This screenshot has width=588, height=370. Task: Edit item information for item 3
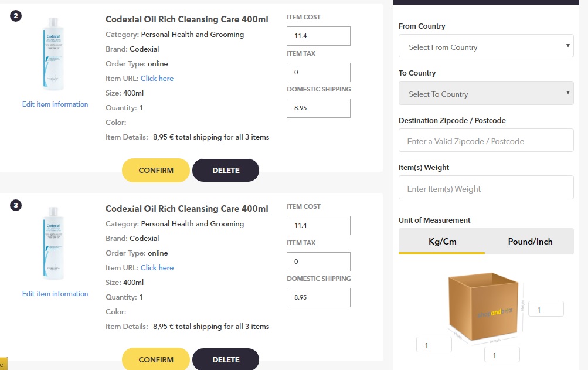pos(55,294)
